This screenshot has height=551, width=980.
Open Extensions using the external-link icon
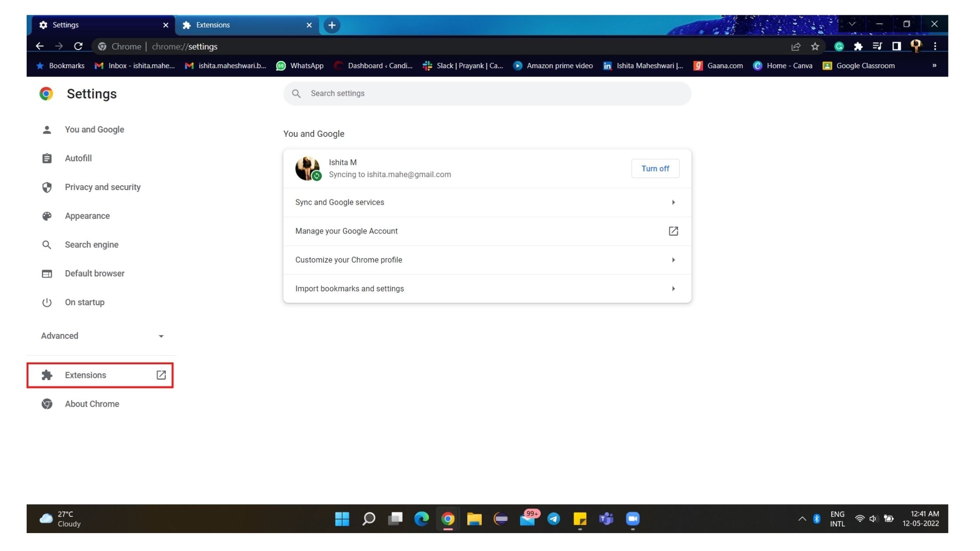(161, 375)
